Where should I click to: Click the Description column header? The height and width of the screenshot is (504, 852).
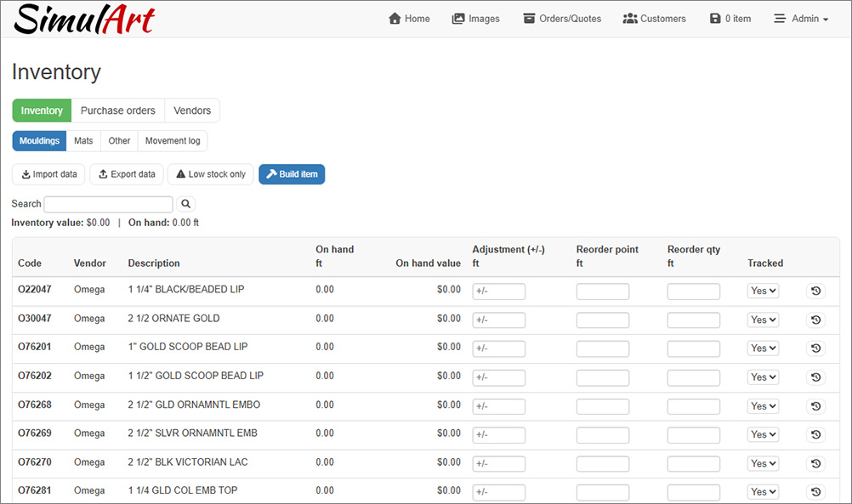point(154,263)
